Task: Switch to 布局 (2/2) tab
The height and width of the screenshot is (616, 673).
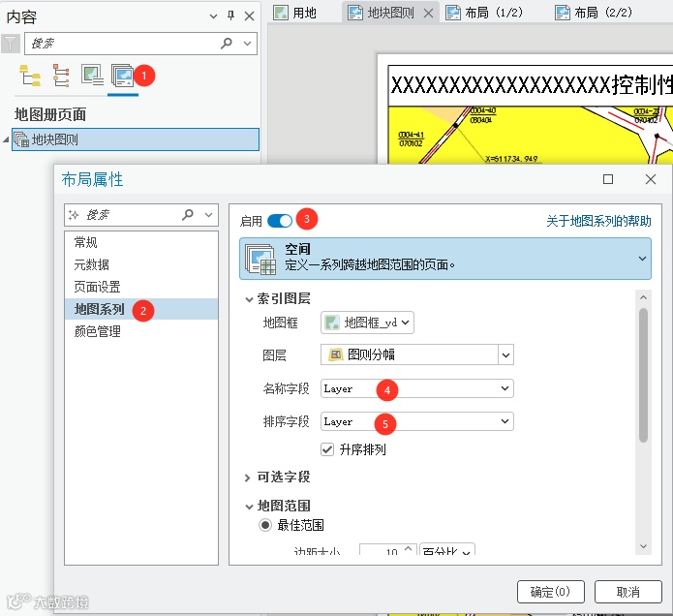Action: [594, 13]
